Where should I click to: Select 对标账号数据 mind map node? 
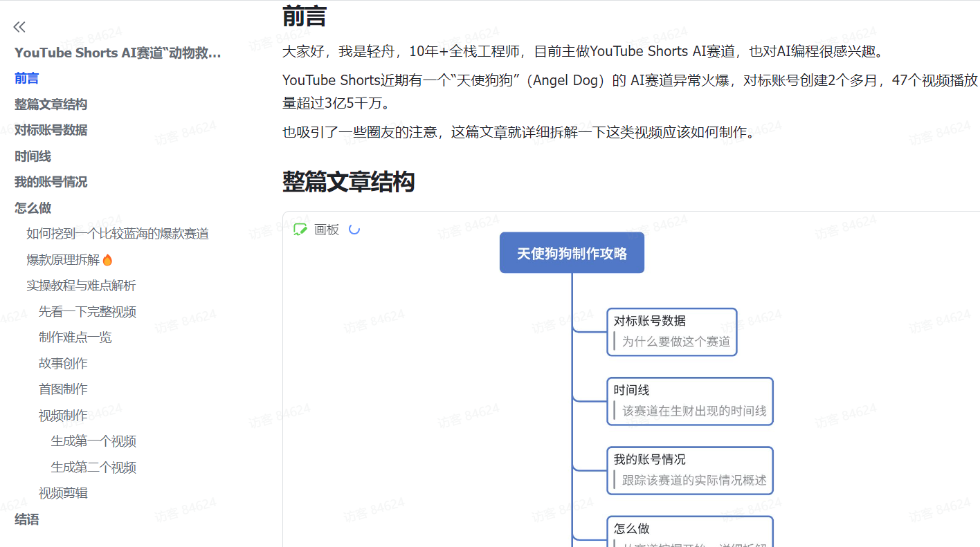coord(672,332)
